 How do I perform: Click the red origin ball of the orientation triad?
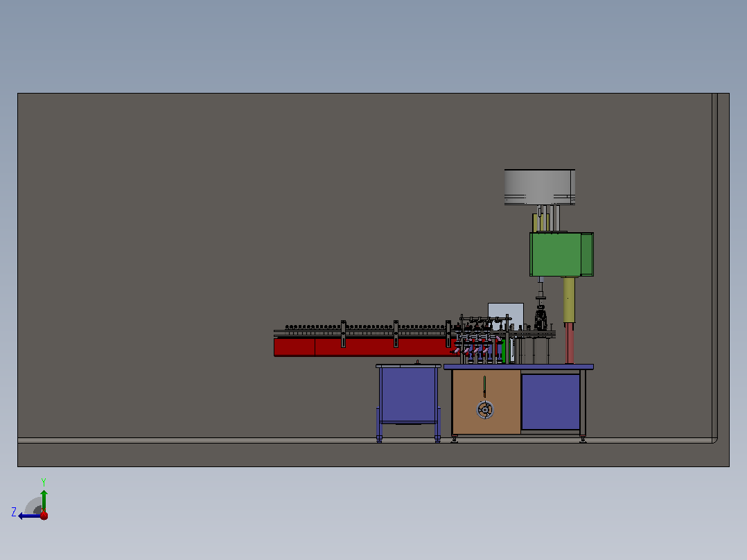[x=44, y=515]
